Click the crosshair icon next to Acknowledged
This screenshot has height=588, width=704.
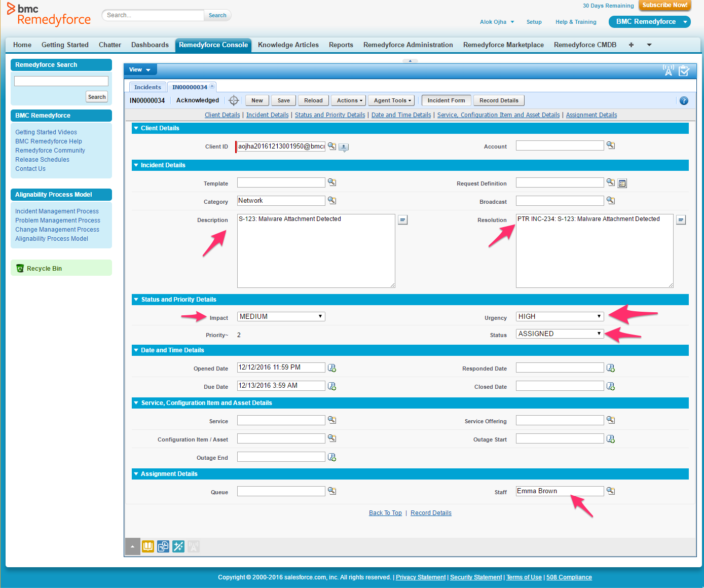pyautogui.click(x=234, y=100)
